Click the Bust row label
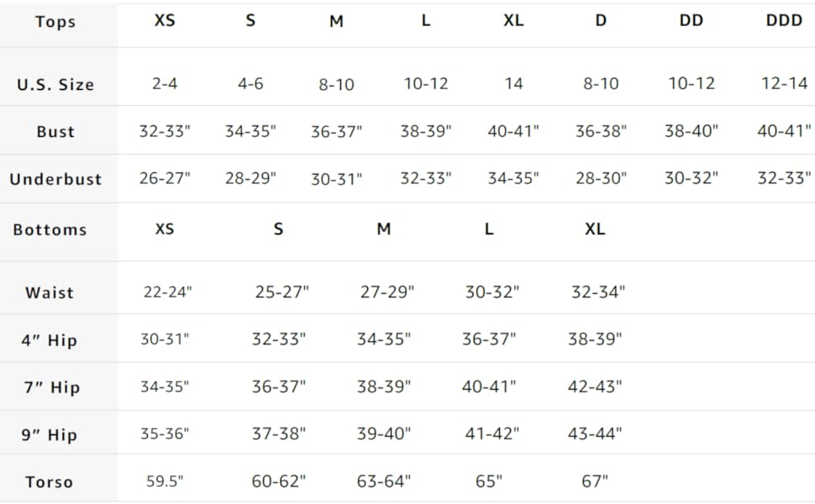Screen dimensions: 815x504 click(55, 131)
